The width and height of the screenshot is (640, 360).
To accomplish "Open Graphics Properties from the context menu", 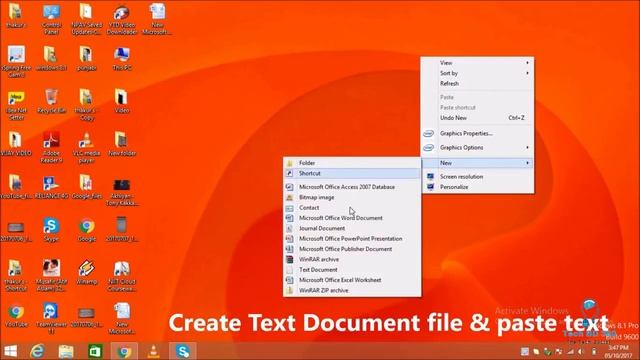I will pos(477,133).
